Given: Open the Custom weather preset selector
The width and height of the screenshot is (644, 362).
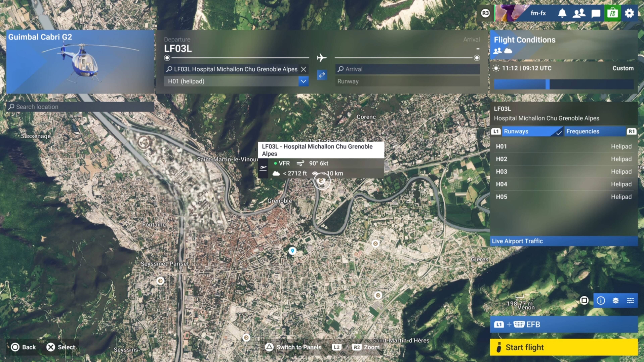Looking at the screenshot, I should pos(623,68).
